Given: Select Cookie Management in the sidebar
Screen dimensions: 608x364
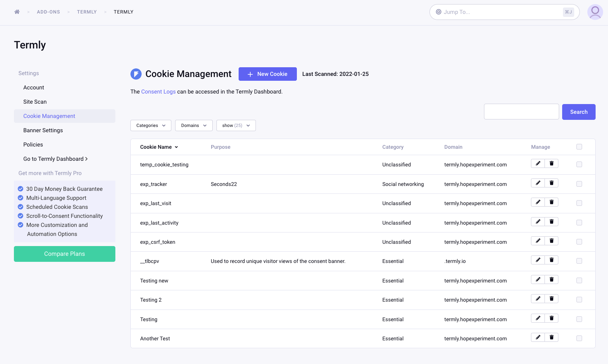Looking at the screenshot, I should [65, 116].
